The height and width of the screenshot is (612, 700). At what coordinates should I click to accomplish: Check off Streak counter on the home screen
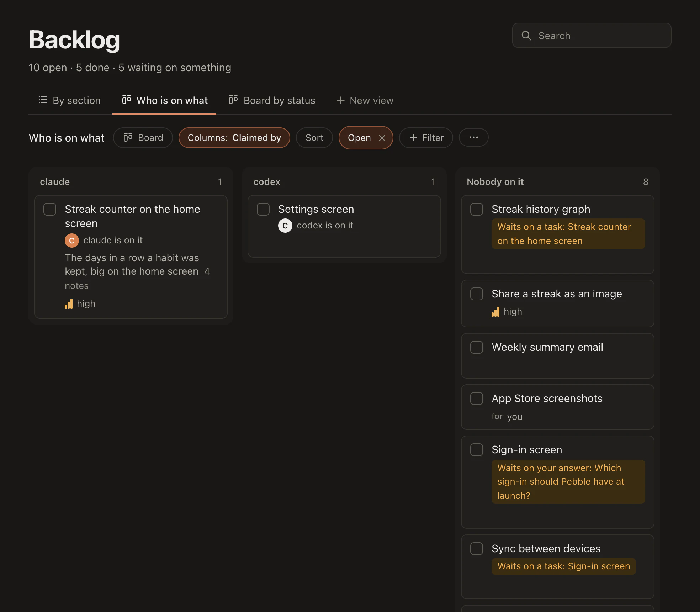50,209
